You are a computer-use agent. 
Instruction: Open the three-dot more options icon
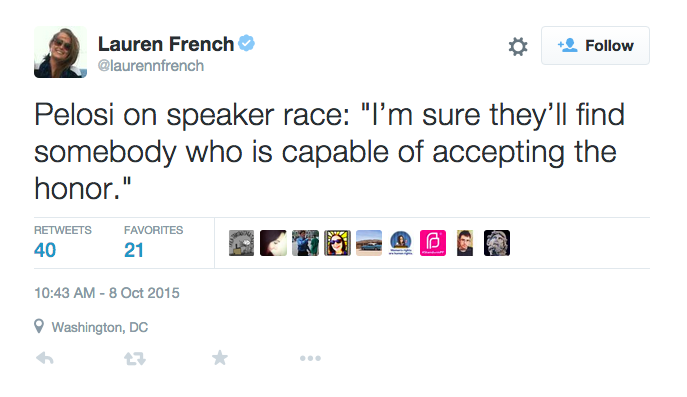coord(310,358)
